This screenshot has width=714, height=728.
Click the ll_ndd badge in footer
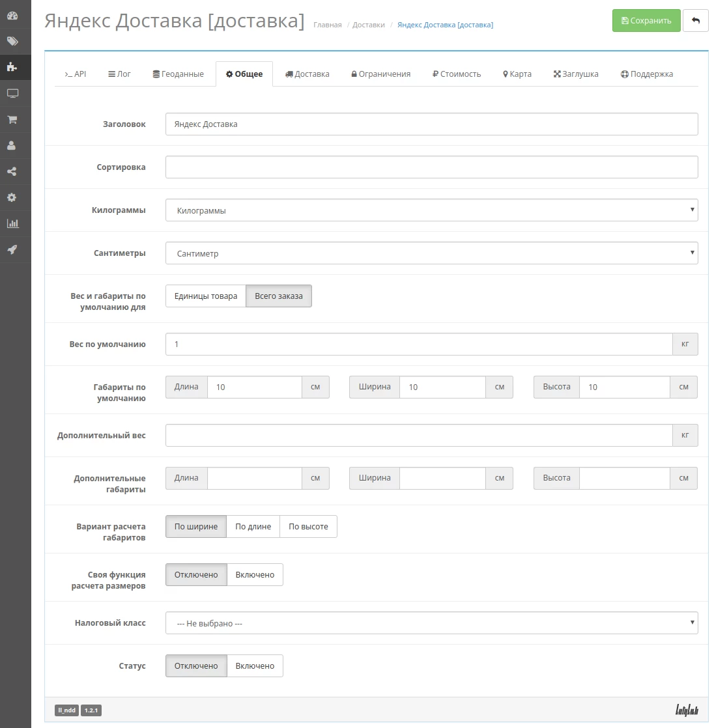click(67, 710)
